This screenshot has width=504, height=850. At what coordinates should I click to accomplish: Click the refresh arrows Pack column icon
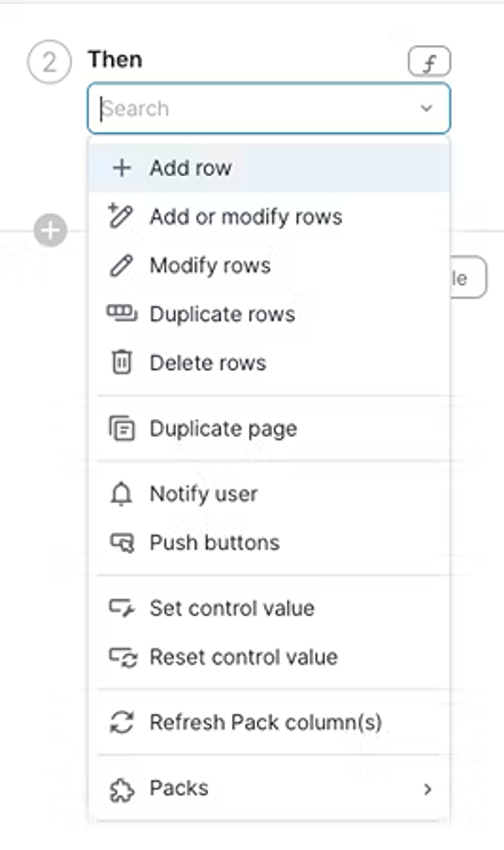click(121, 722)
